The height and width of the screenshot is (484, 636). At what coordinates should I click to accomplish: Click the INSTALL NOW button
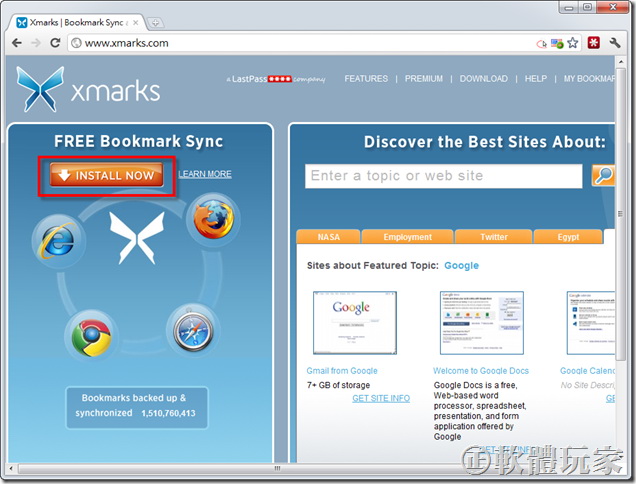point(107,175)
